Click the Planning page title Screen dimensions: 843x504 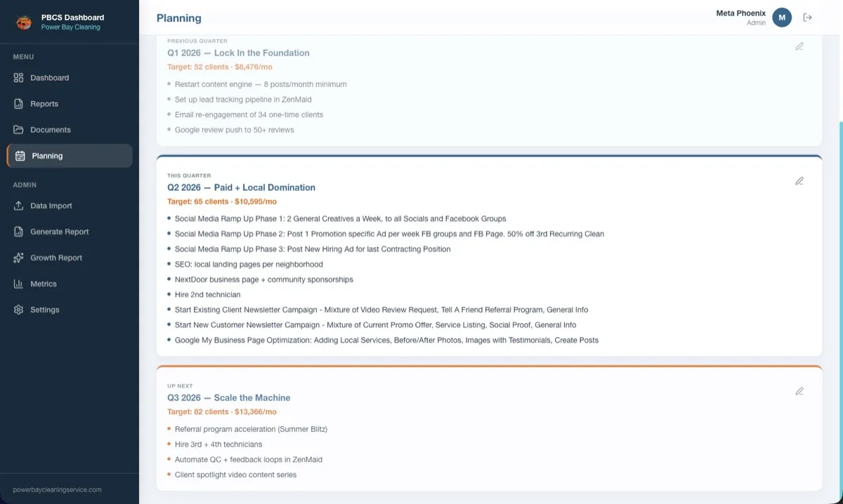click(x=178, y=18)
